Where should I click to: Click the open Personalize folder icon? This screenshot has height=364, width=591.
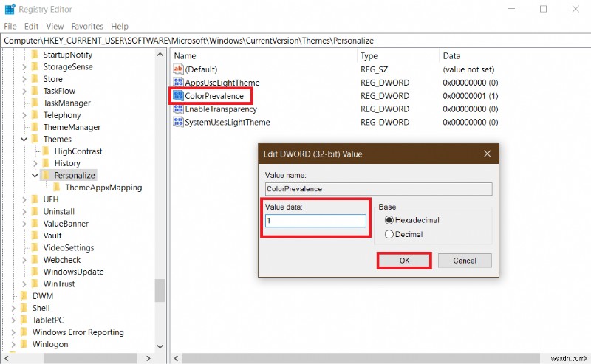[x=46, y=175]
